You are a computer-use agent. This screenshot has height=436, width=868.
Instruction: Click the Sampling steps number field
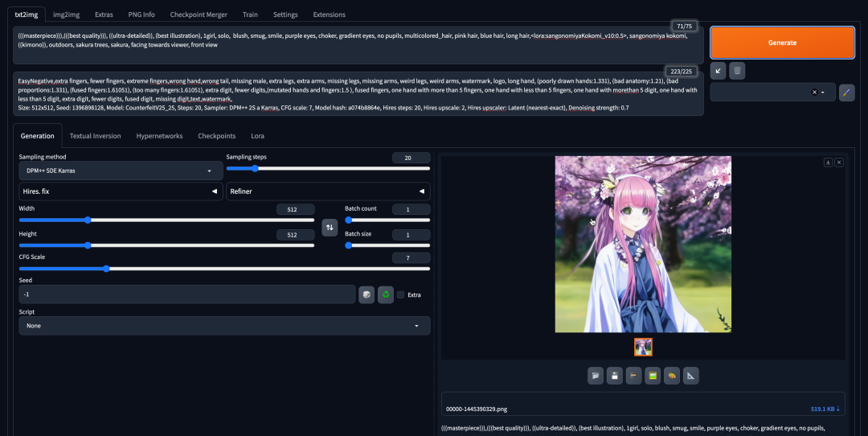(x=411, y=158)
